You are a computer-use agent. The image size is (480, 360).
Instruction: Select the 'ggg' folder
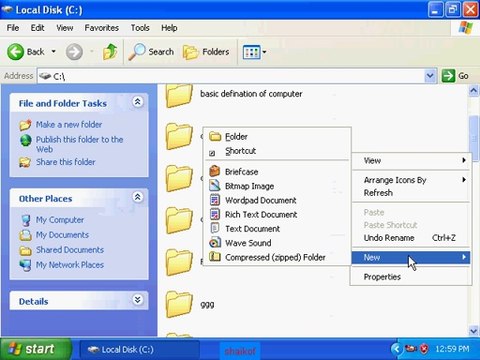point(190,304)
